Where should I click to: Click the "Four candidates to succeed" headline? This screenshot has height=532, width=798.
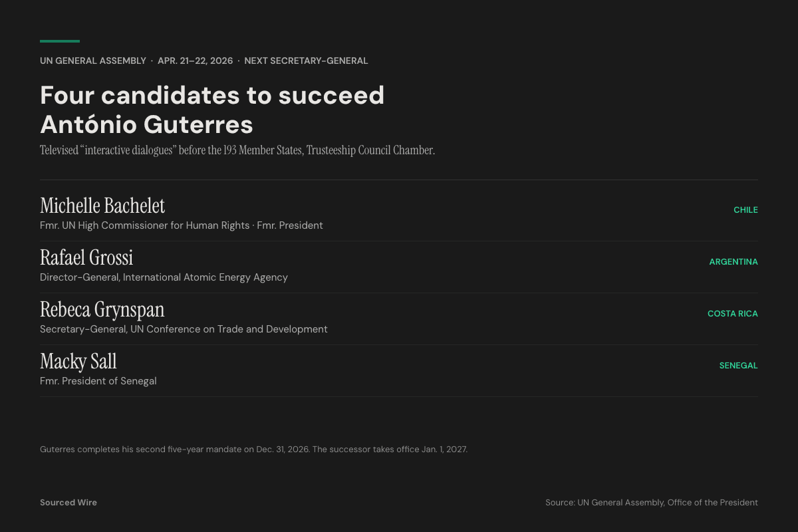pyautogui.click(x=212, y=96)
